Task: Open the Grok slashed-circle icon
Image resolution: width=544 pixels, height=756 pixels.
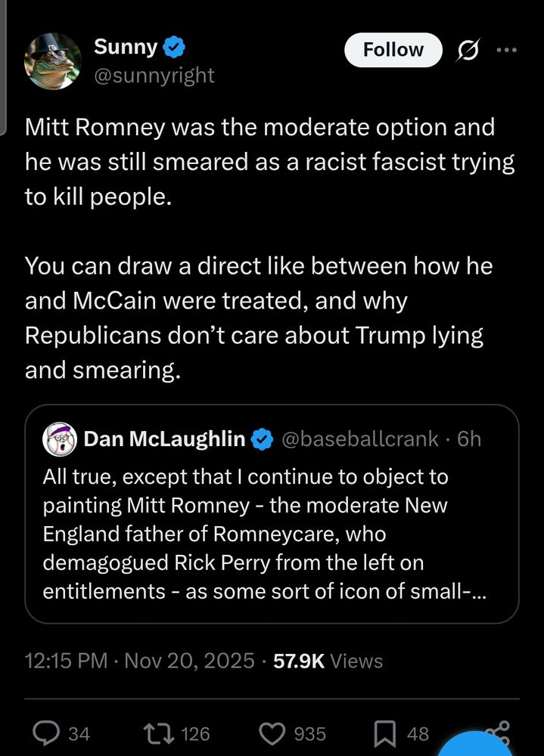Action: 468,50
